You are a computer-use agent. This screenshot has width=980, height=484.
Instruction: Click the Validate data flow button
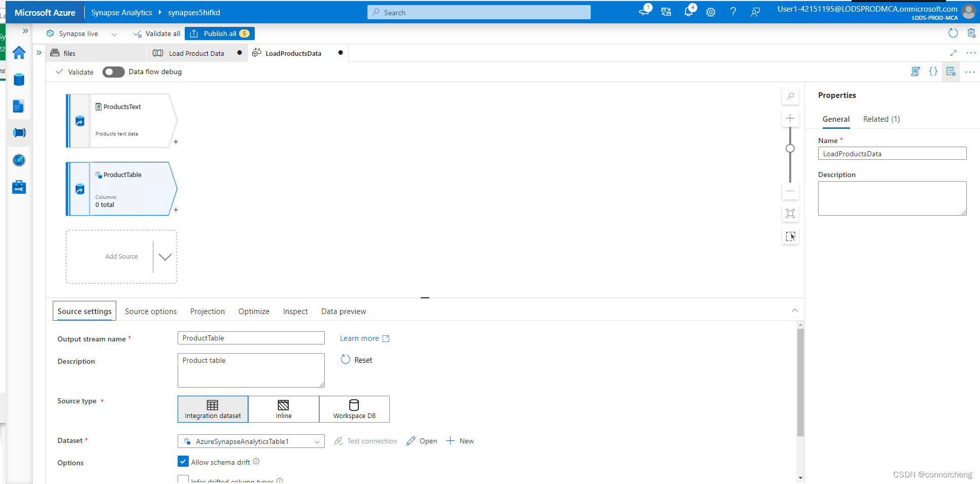tap(75, 72)
